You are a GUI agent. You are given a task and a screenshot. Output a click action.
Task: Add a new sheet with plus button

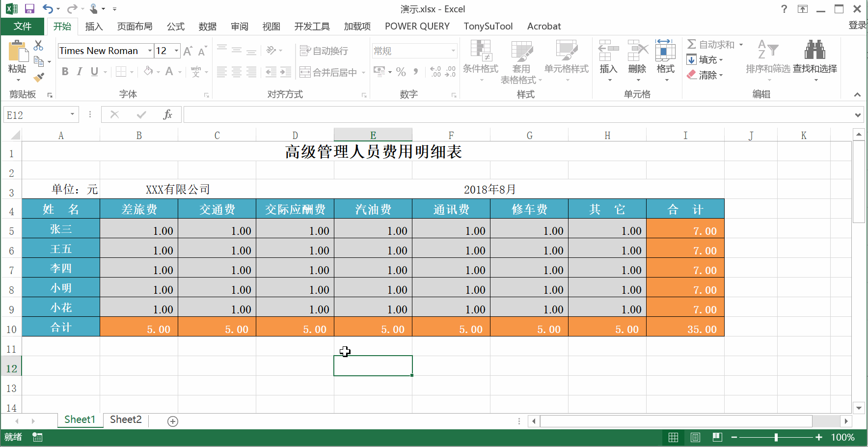(x=172, y=420)
